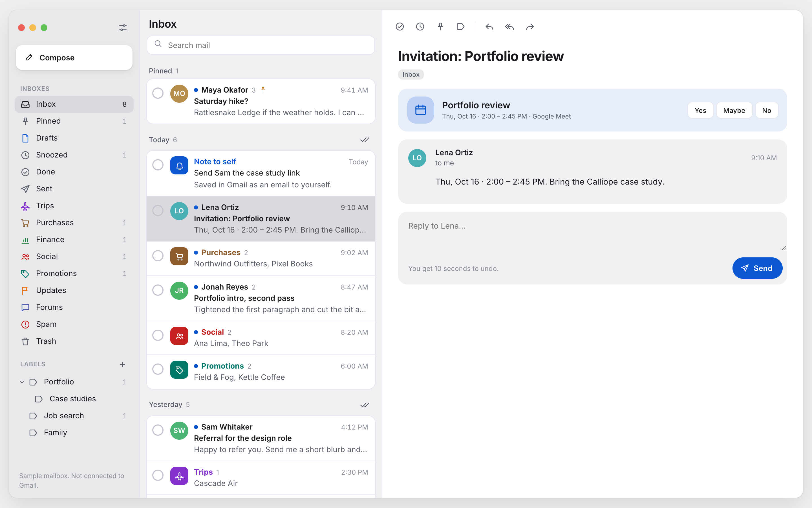This screenshot has width=812, height=508.
Task: Open the Family label
Action: (x=74, y=433)
